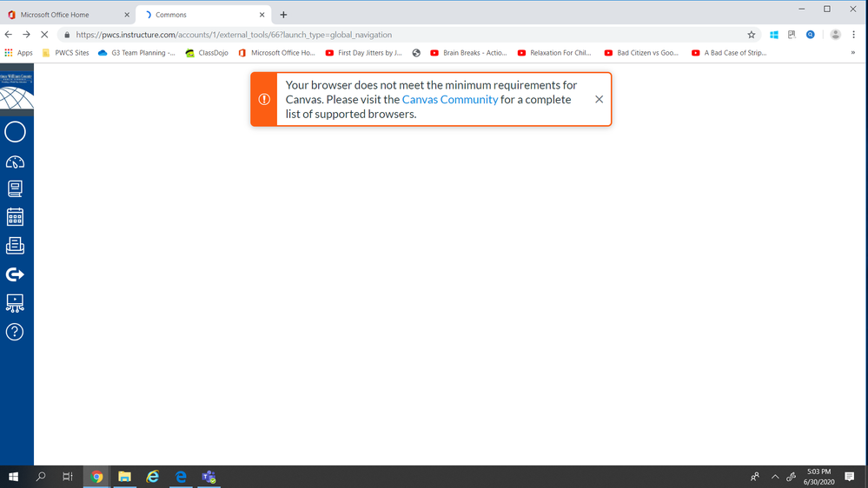Open the Canvas Commons arrow icon
Screen dimensions: 868x488
tap(15, 274)
